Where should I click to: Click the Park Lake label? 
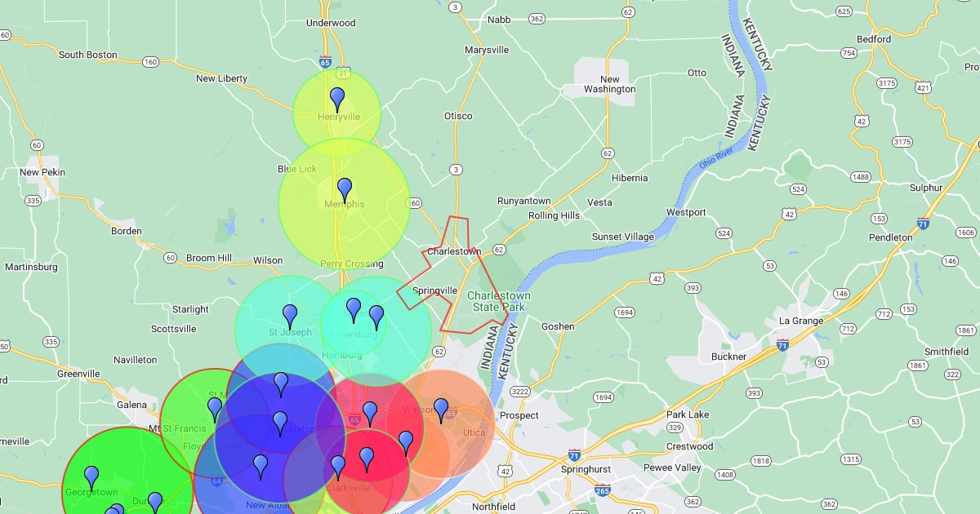[x=688, y=414]
